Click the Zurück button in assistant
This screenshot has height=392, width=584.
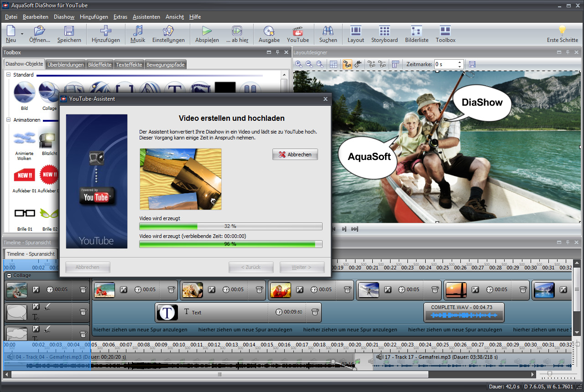(x=251, y=267)
